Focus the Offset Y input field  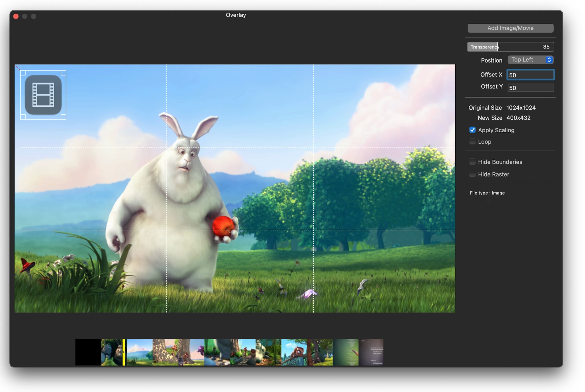(530, 88)
